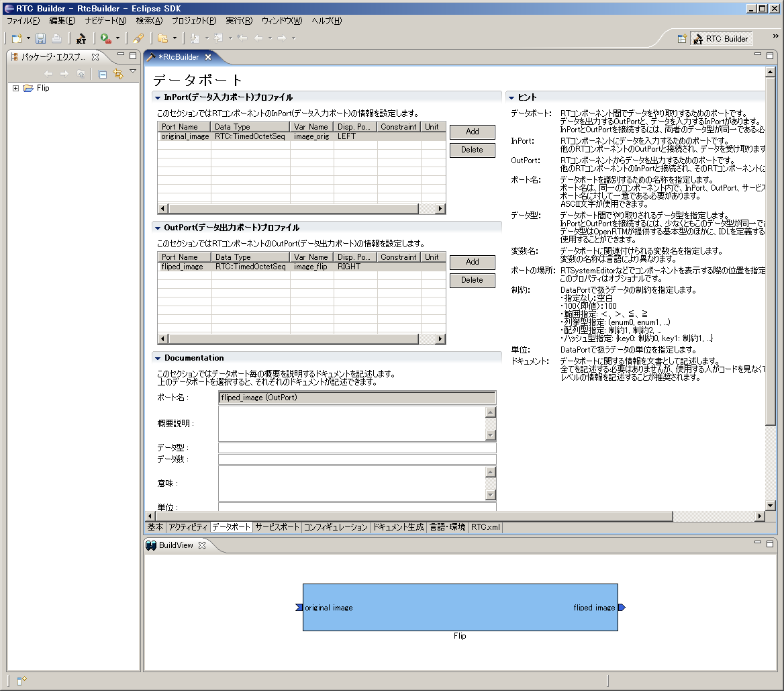This screenshot has width=784, height=691.
Task: Click the back navigation arrow in toolbar
Action: (x=258, y=38)
